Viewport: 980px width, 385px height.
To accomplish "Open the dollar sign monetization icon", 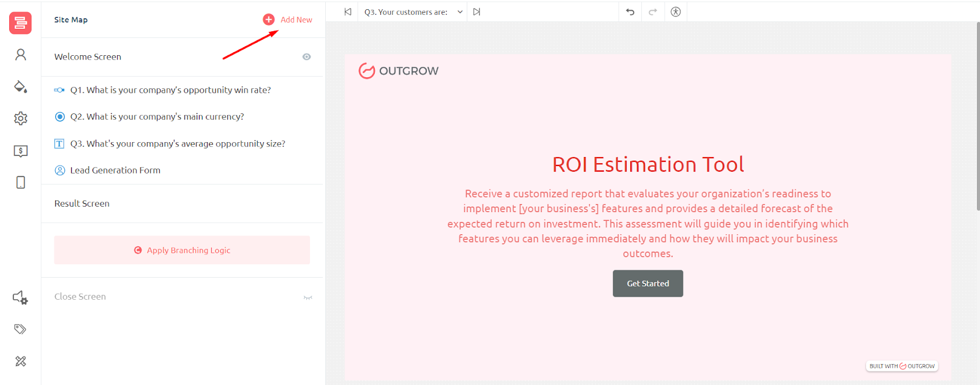I will 20,151.
